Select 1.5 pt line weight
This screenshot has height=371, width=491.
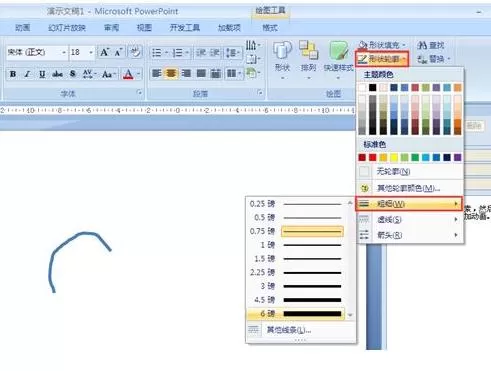click(297, 259)
